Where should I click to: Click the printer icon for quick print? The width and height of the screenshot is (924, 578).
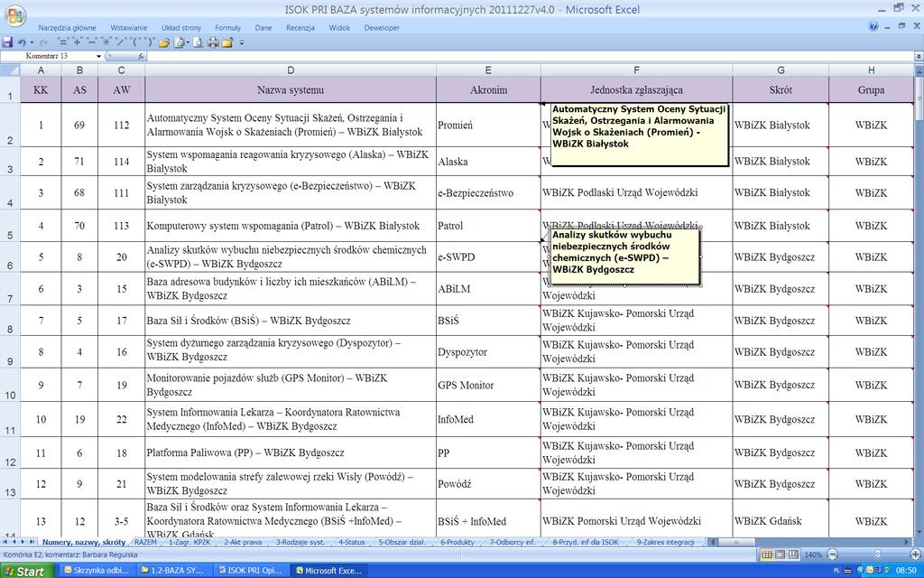[x=213, y=42]
